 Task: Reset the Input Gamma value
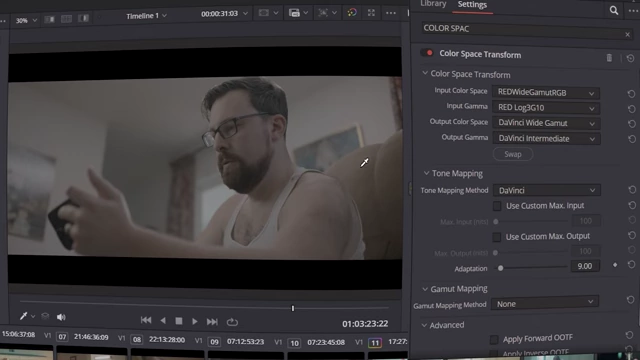coord(631,109)
